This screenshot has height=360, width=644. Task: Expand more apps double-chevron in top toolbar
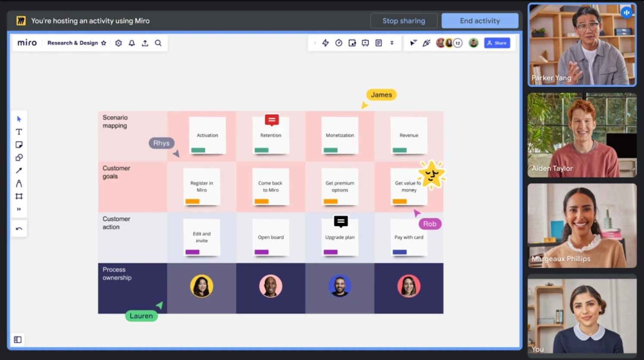pyautogui.click(x=392, y=43)
